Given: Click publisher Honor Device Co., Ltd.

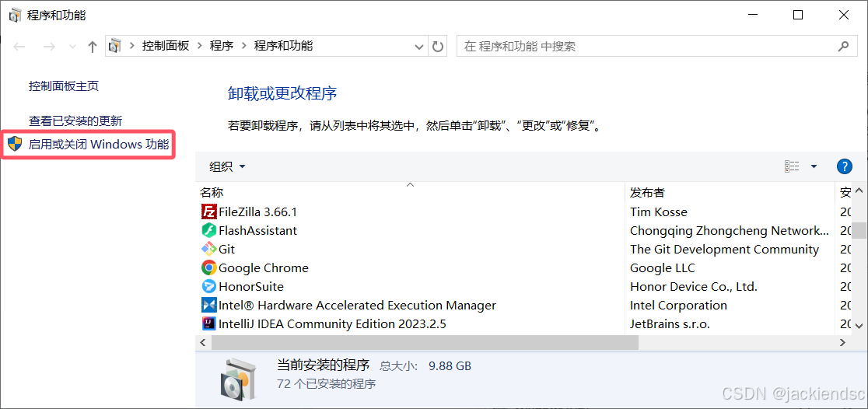Looking at the screenshot, I should 694,287.
